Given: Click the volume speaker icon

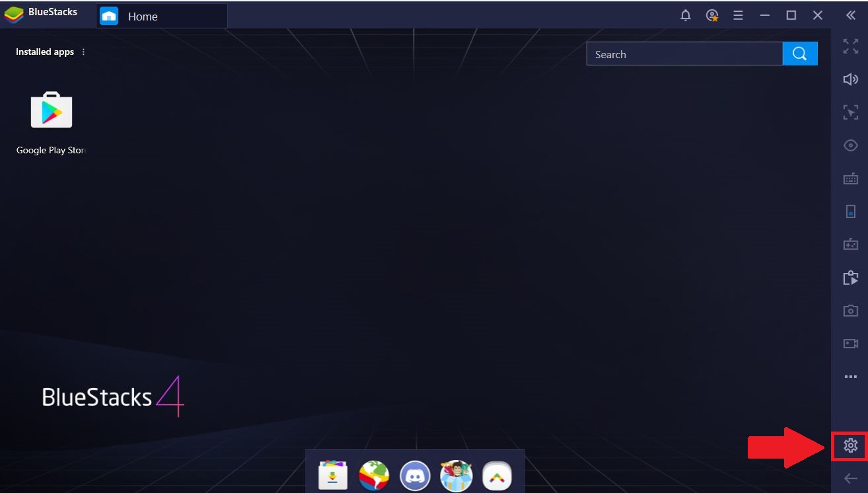Looking at the screenshot, I should (x=851, y=79).
